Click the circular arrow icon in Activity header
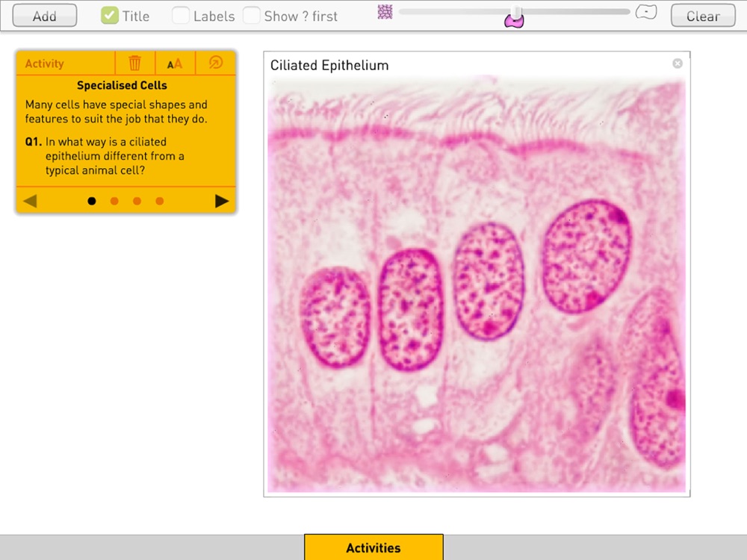Image resolution: width=747 pixels, height=560 pixels. [216, 63]
